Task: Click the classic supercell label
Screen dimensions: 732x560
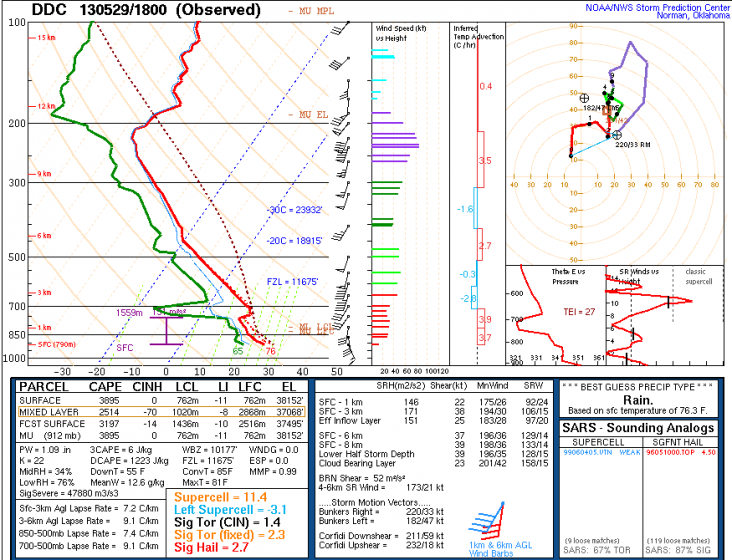Action: click(698, 276)
